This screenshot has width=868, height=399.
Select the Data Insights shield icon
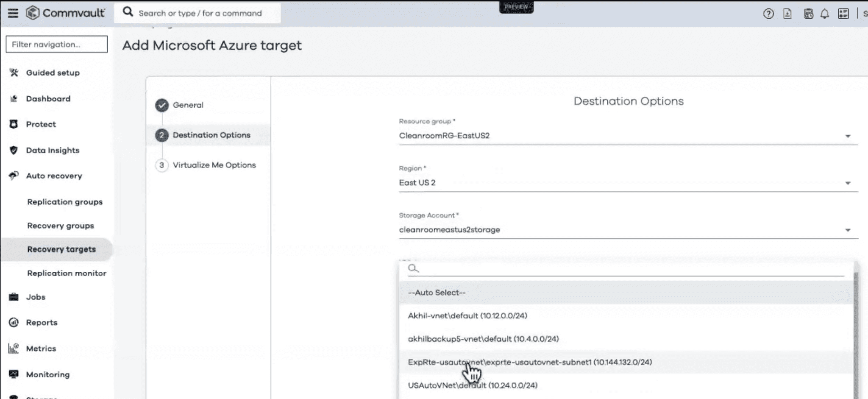(x=13, y=150)
